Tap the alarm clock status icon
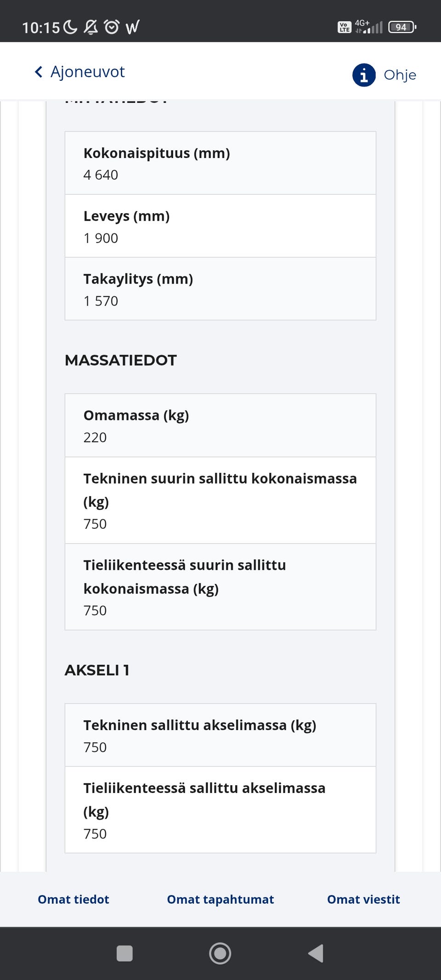Screen dimensions: 441x980 (112, 27)
